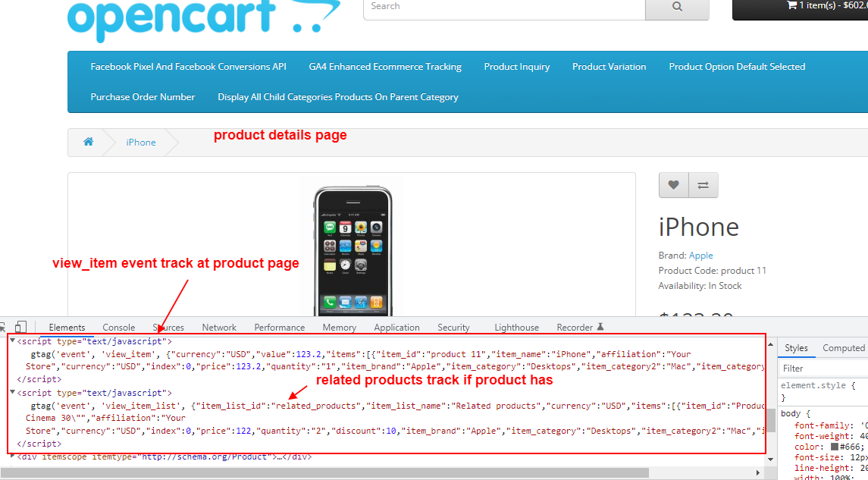Open the Security tab

453,327
